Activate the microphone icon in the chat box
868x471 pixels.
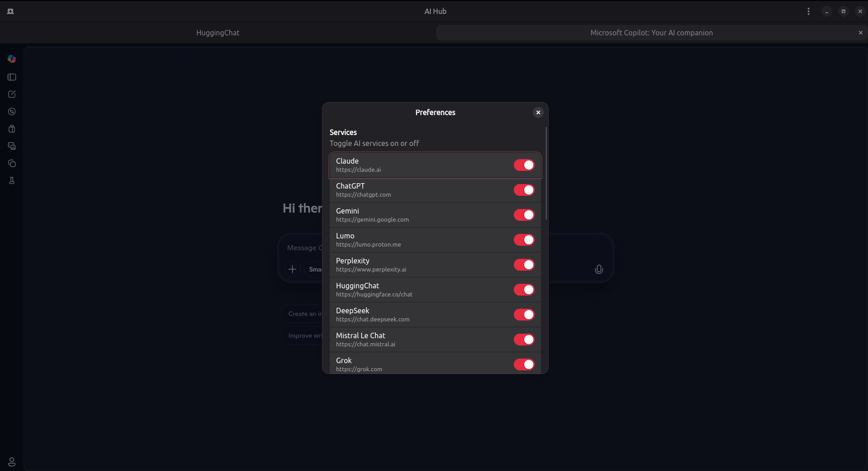point(598,269)
